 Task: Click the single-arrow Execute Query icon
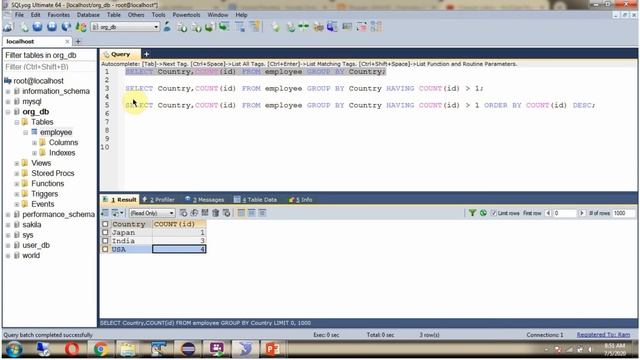(38, 27)
